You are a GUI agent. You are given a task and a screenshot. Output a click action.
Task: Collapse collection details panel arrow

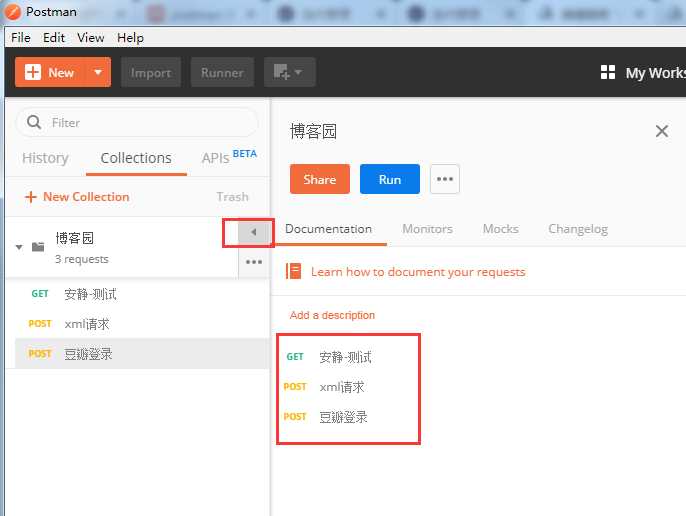[x=253, y=232]
